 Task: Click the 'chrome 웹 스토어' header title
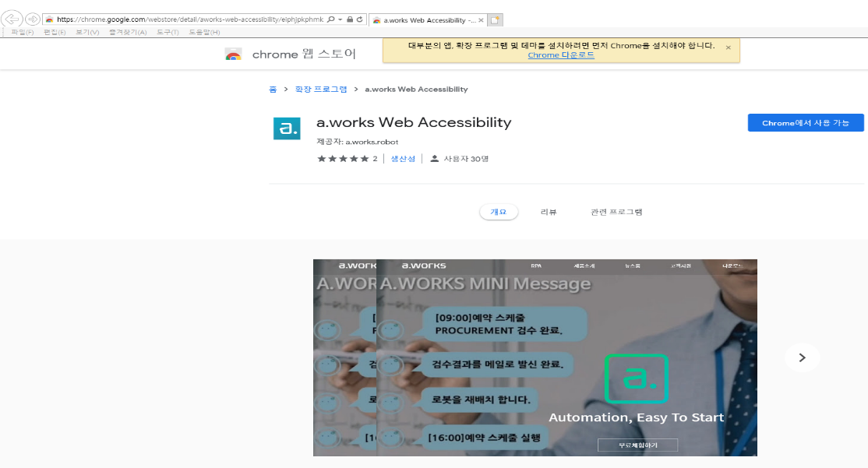tap(304, 55)
